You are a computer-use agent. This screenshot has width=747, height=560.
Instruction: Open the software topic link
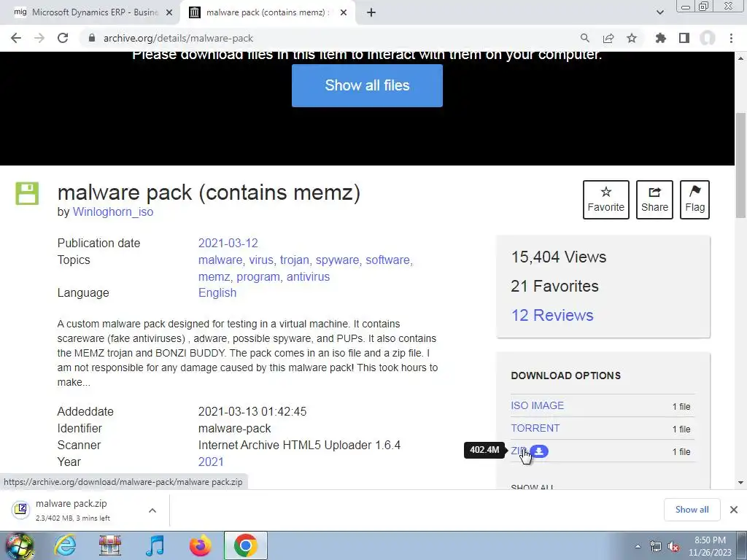pyautogui.click(x=387, y=260)
